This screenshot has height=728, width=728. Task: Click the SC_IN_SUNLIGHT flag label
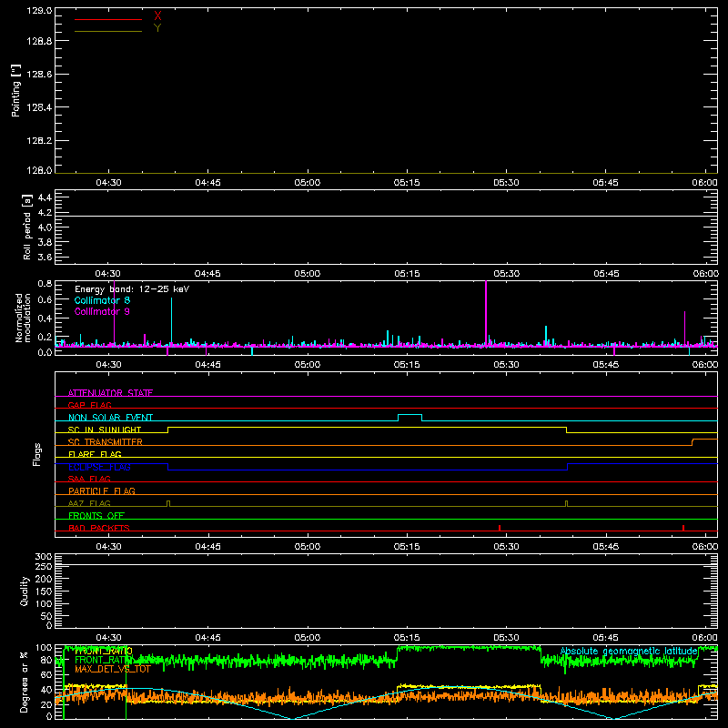[x=105, y=430]
